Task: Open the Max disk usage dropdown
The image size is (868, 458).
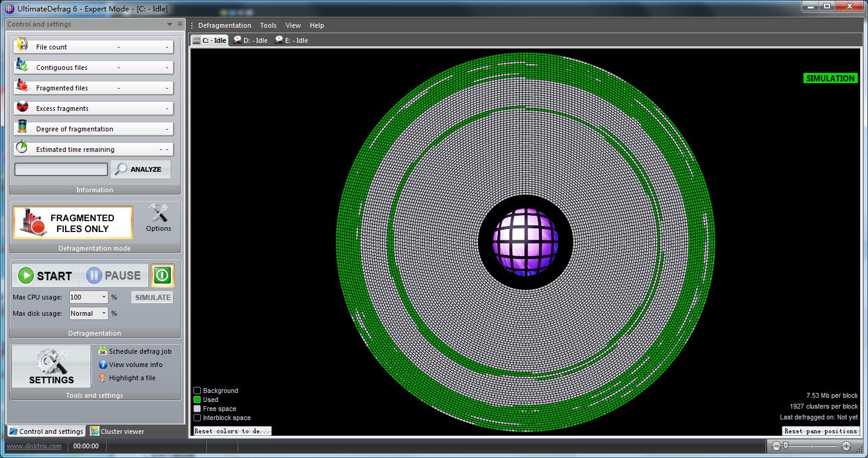Action: (104, 313)
